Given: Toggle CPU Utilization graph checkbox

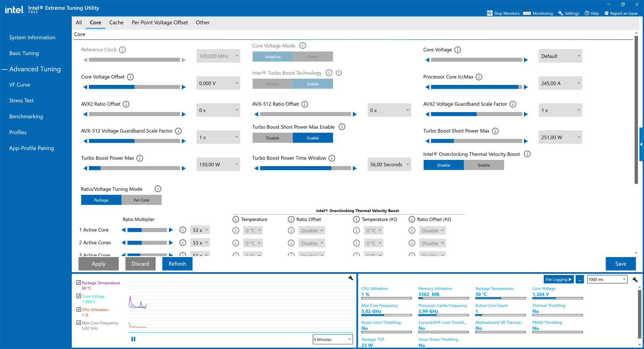Looking at the screenshot, I should point(78,309).
